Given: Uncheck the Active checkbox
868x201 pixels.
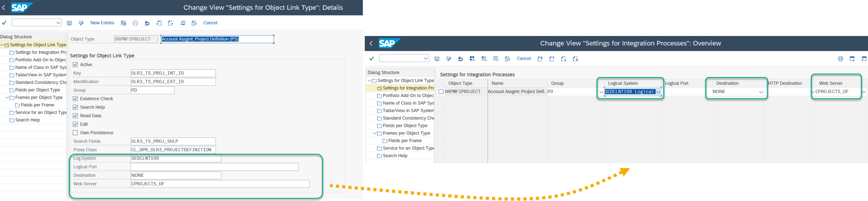Looking at the screenshot, I should click(75, 64).
